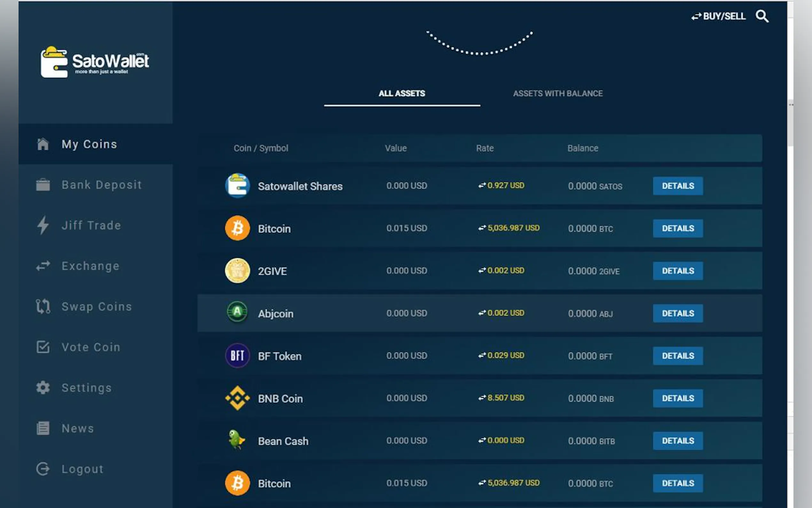Open DETAILS for Abjcoin
812x508 pixels.
click(x=677, y=313)
